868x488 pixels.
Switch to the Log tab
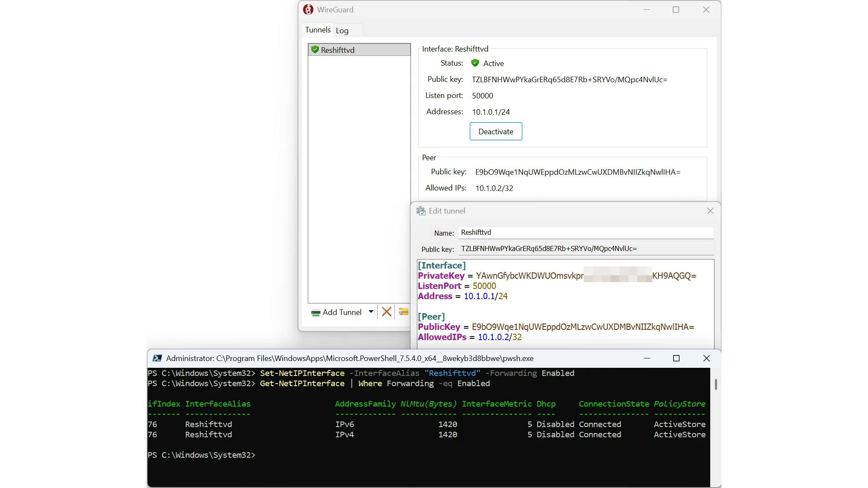342,30
